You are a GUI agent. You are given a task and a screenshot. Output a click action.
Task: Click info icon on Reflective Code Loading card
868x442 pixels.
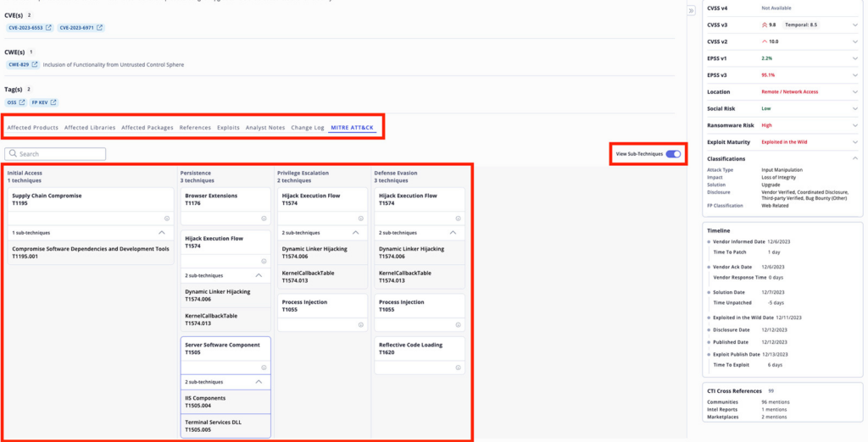coord(458,367)
